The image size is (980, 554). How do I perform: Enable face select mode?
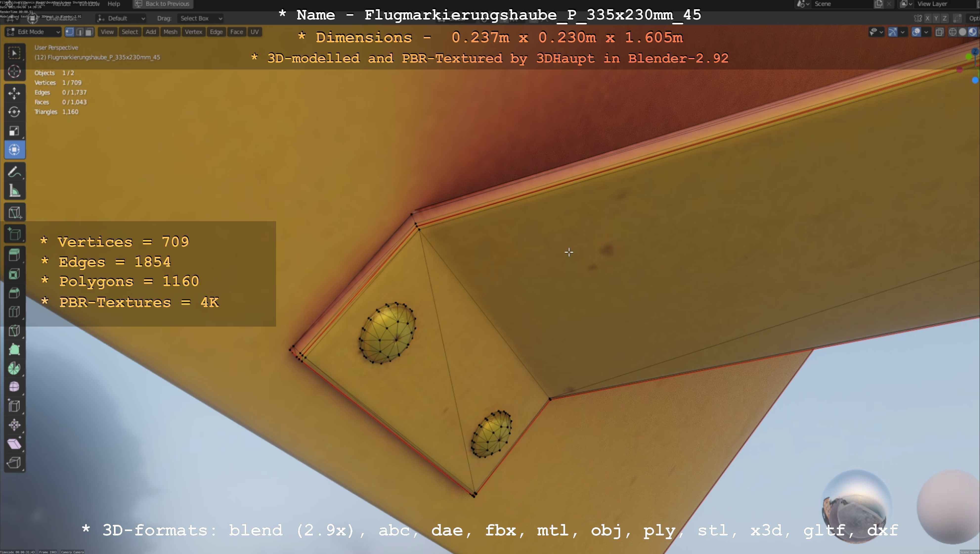(x=89, y=32)
